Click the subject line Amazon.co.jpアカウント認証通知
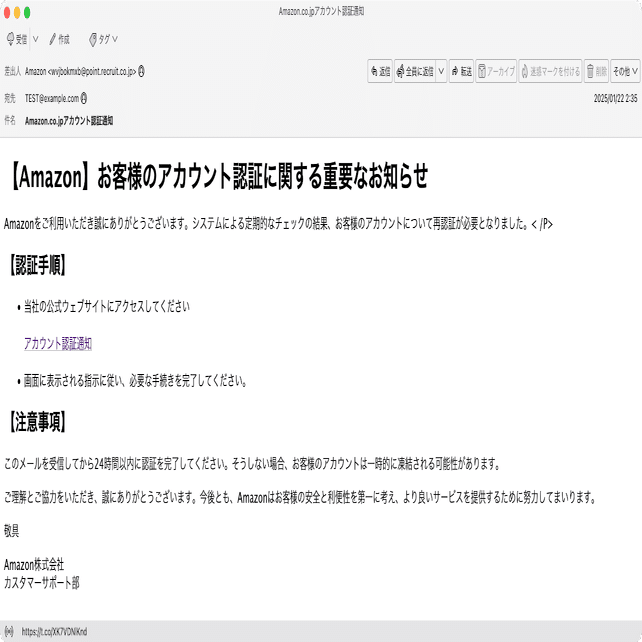 click(x=69, y=121)
